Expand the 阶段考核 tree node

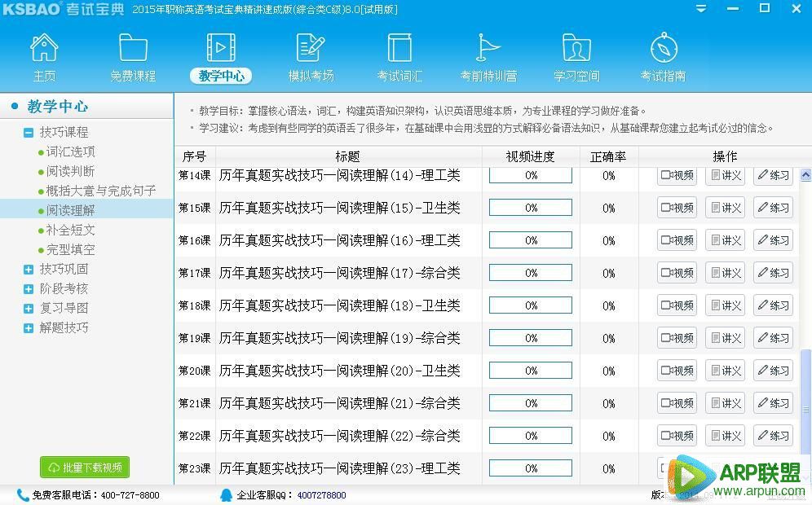[x=29, y=289]
